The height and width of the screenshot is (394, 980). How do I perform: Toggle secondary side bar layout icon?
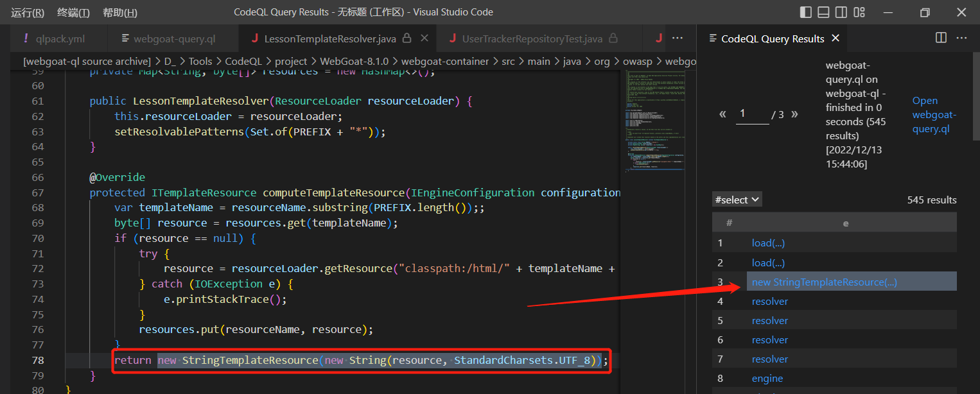[x=841, y=12]
